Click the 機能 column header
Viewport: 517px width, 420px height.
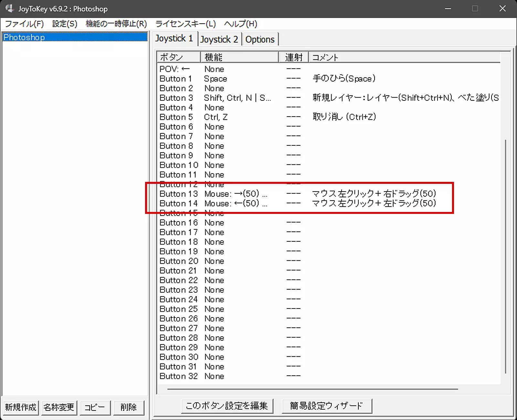pyautogui.click(x=239, y=57)
